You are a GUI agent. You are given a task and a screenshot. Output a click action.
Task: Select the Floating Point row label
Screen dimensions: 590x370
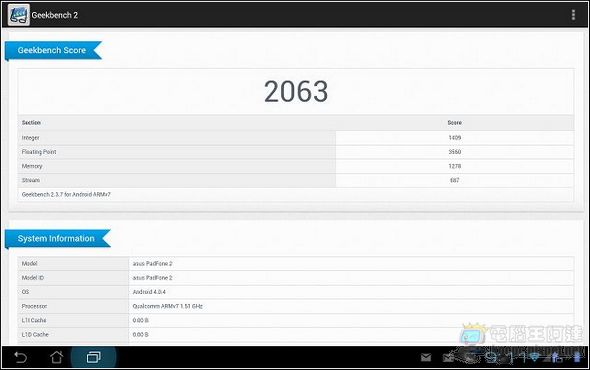pyautogui.click(x=39, y=152)
